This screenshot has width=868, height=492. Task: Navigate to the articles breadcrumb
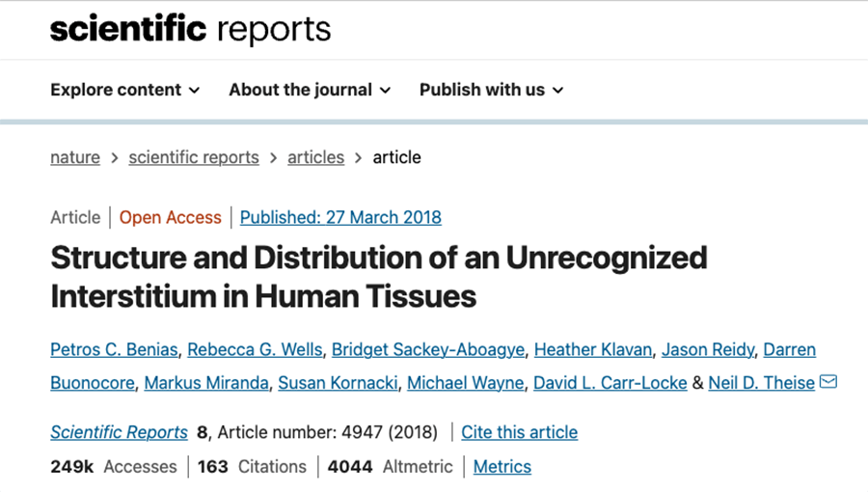click(315, 157)
